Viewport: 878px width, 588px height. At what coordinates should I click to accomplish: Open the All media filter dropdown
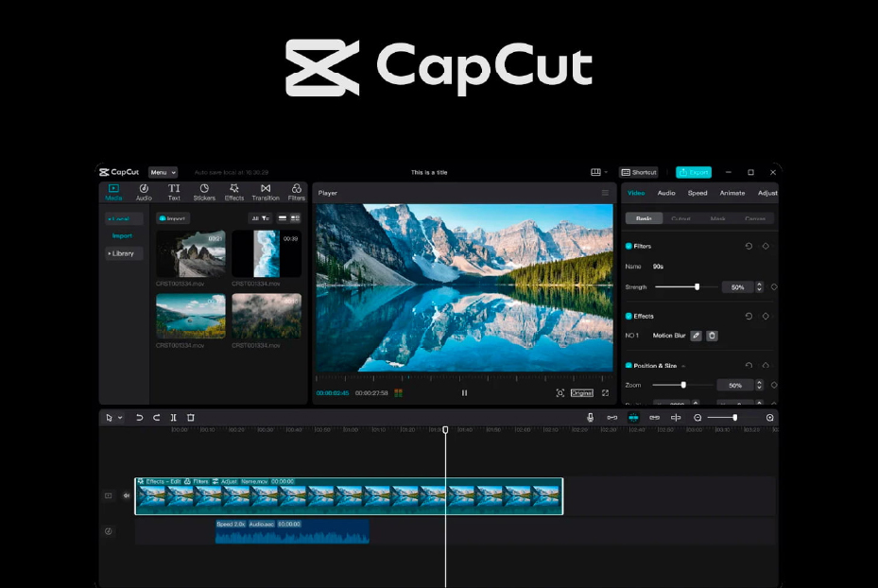261,218
